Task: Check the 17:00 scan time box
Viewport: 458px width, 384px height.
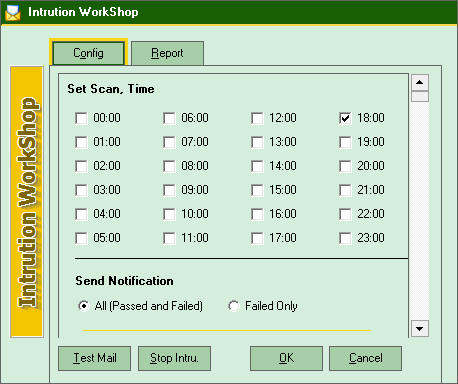Action: click(257, 238)
